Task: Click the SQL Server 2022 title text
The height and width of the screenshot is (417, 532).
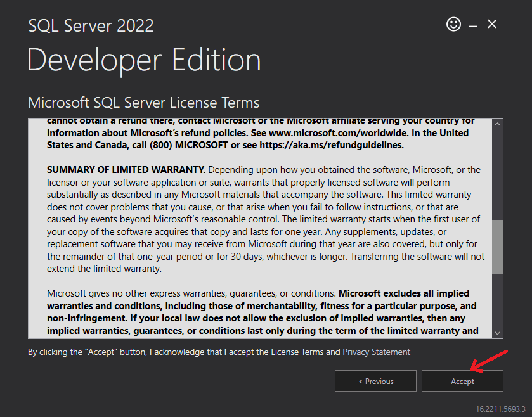Action: coord(91,26)
